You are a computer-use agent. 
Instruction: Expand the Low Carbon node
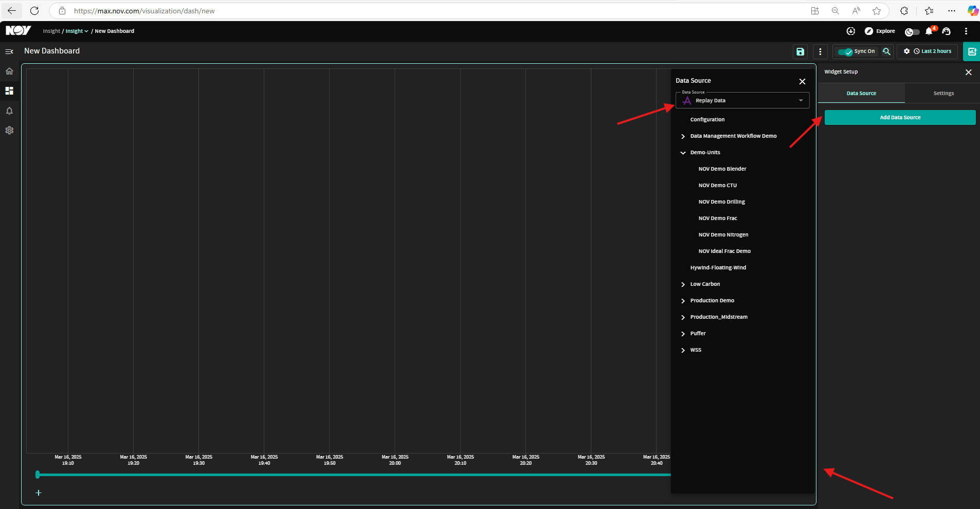tap(683, 284)
